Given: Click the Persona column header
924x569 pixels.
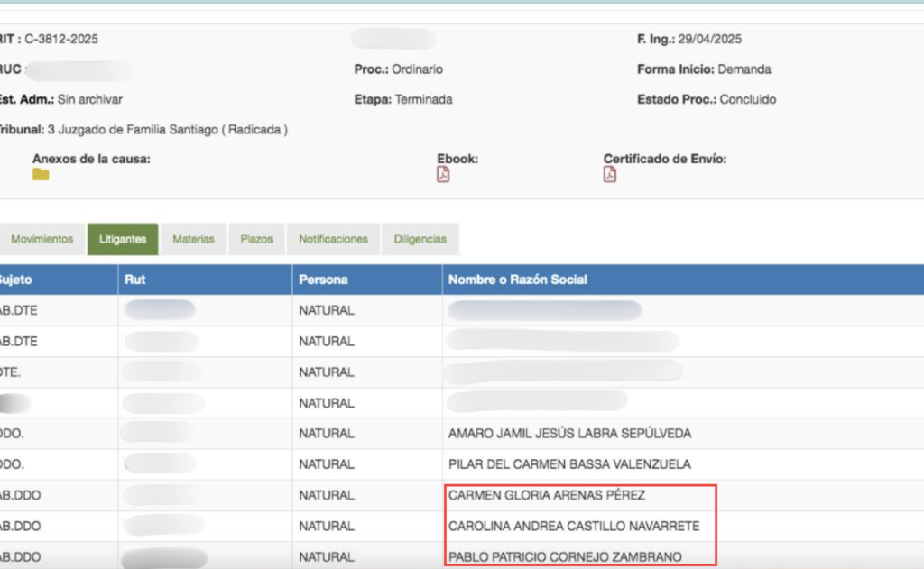Looking at the screenshot, I should [x=323, y=280].
